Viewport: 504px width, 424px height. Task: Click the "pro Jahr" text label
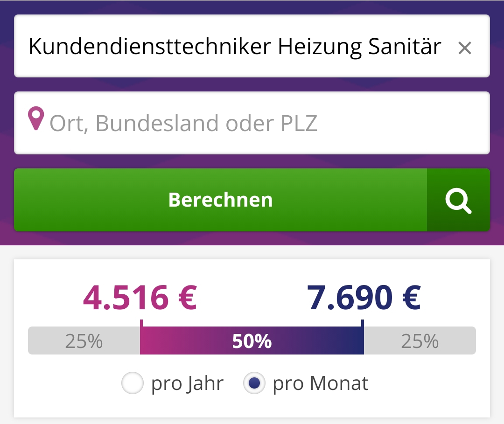187,383
